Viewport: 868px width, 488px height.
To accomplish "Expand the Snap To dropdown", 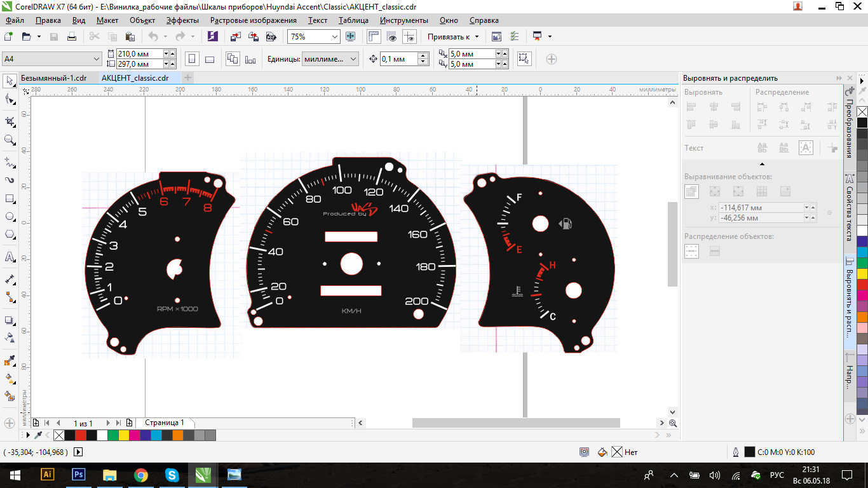I will pos(477,37).
